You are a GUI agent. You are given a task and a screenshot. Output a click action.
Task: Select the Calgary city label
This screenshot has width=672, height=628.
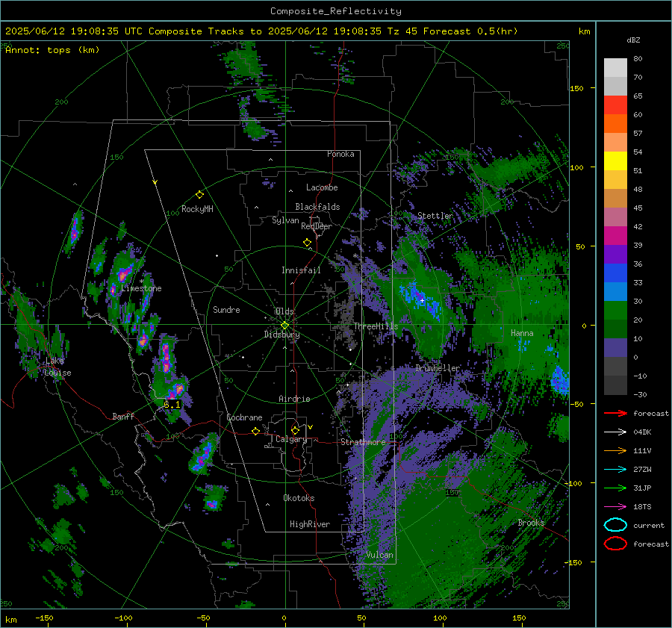click(291, 439)
